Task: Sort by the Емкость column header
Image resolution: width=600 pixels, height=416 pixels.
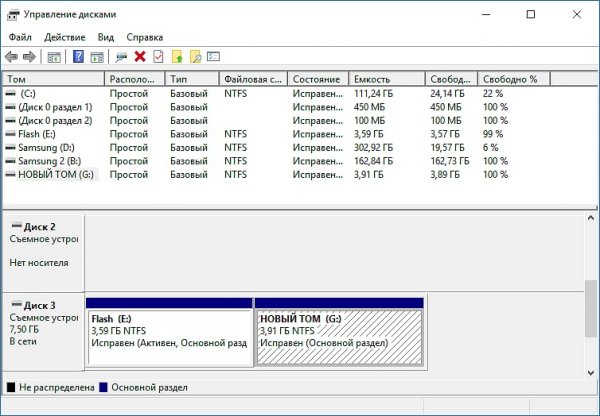Action: [386, 78]
